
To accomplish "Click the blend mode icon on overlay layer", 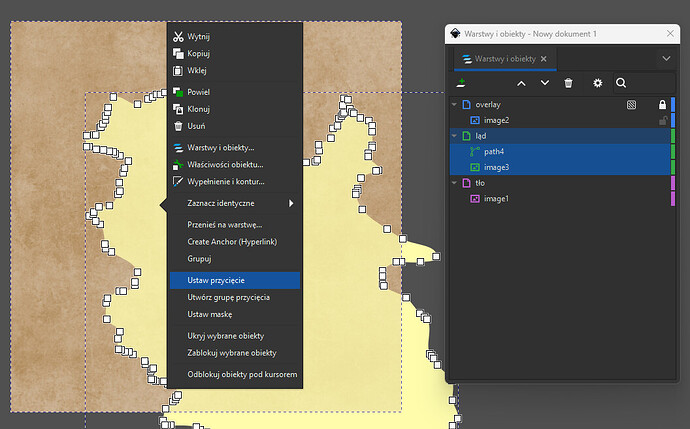I will pyautogui.click(x=631, y=104).
